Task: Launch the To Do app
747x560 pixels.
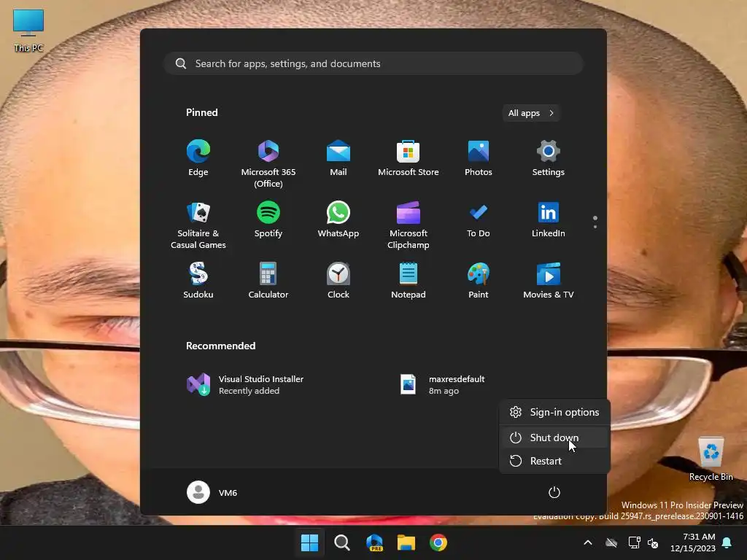Action: [x=479, y=220]
